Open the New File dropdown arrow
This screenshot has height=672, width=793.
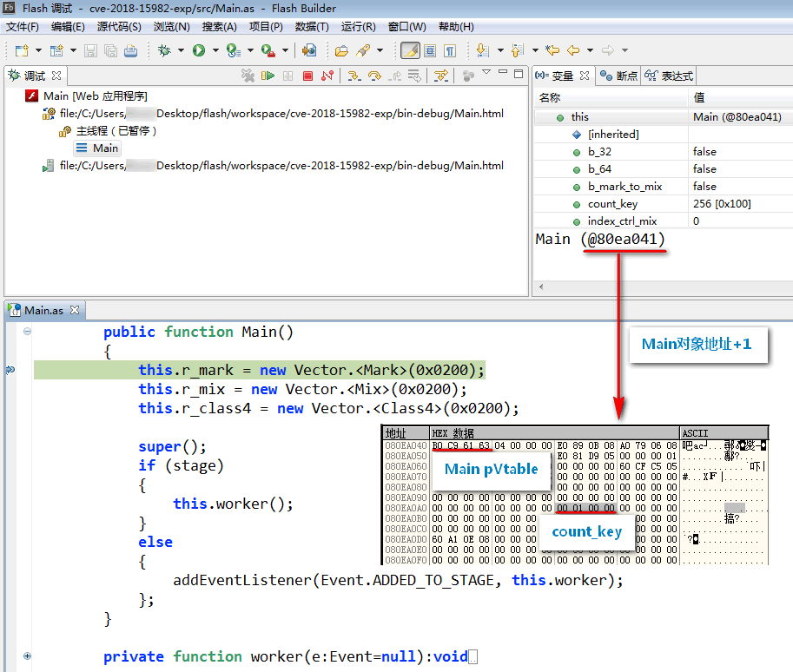tap(37, 49)
